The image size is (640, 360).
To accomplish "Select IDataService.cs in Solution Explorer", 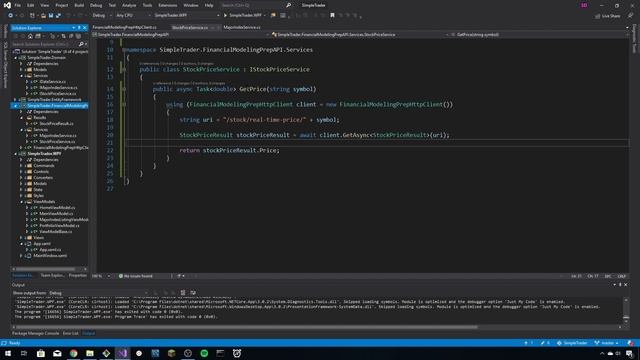I will (52, 82).
